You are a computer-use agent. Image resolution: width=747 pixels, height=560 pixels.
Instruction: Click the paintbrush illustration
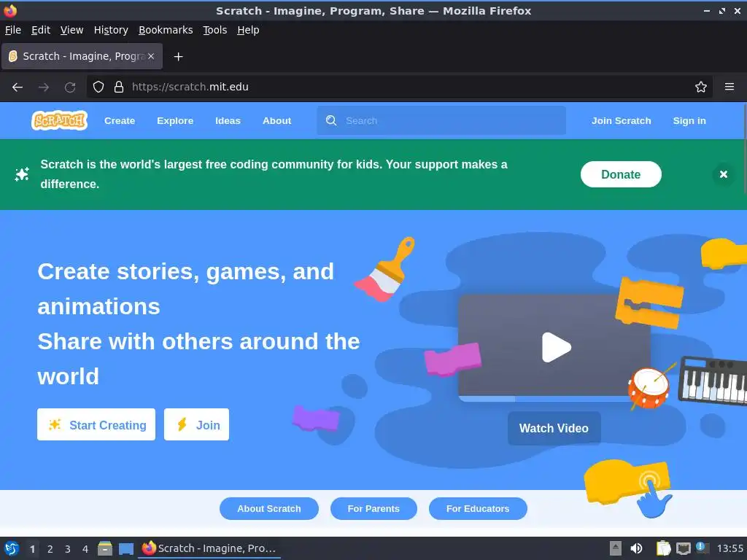[x=385, y=270]
